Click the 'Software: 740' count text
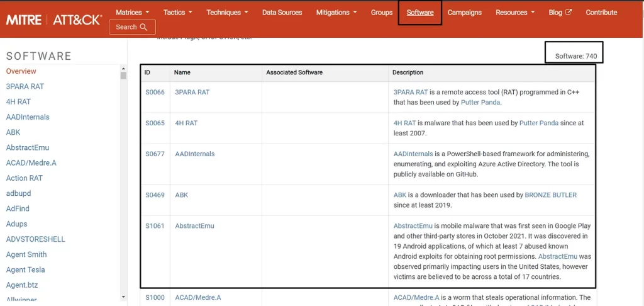Screen dimensions: 644x306 tap(576, 56)
